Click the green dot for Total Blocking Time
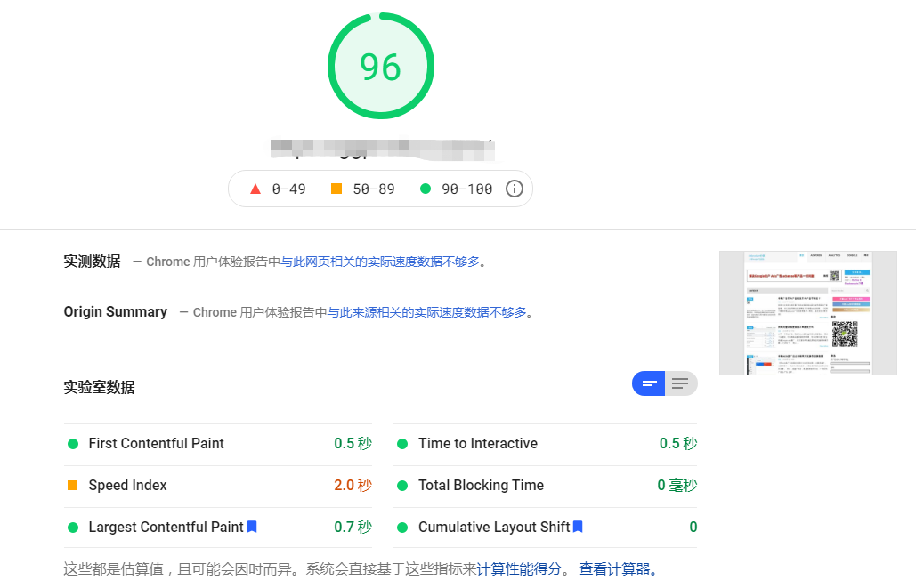916x588 pixels. pyautogui.click(x=402, y=486)
